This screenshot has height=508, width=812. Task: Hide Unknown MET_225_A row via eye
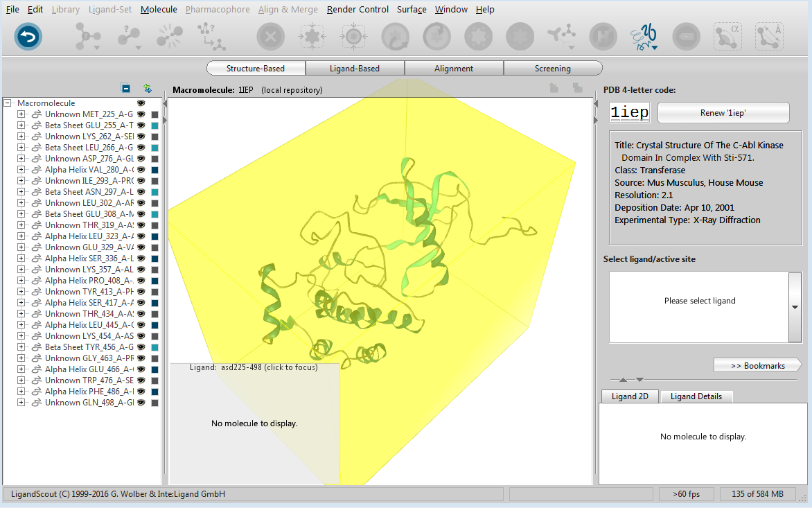(x=141, y=114)
